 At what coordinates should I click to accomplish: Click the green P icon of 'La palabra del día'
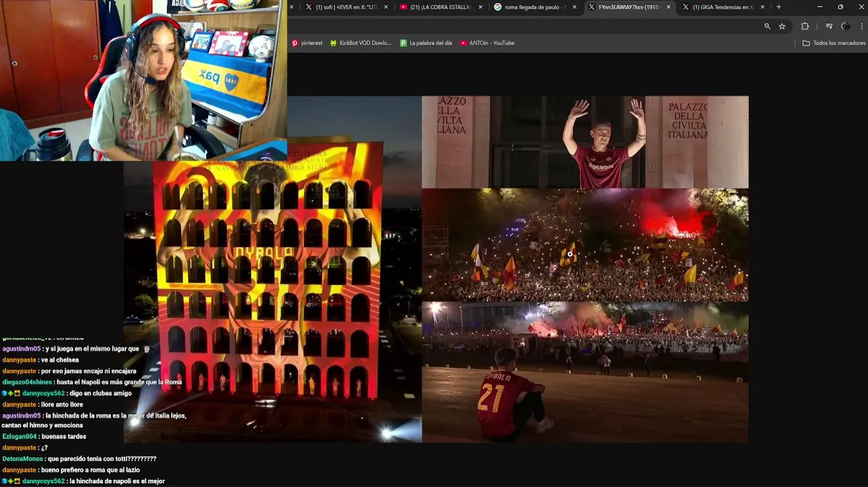pyautogui.click(x=403, y=43)
